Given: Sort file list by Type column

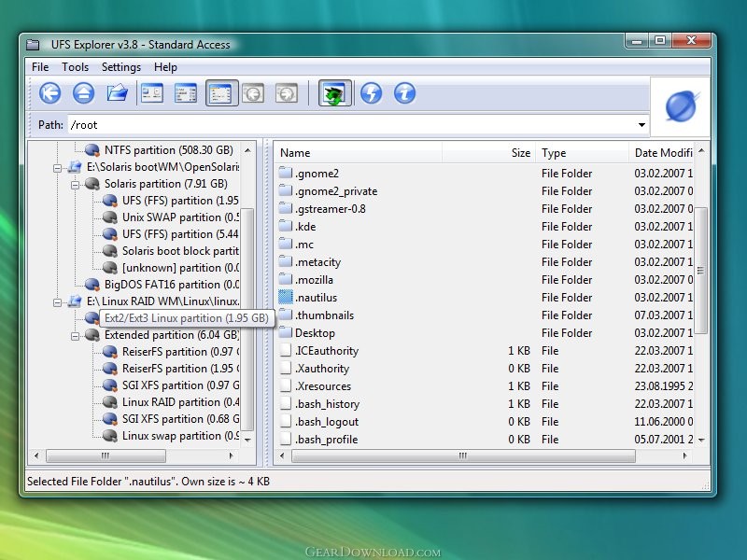Looking at the screenshot, I should (582, 153).
